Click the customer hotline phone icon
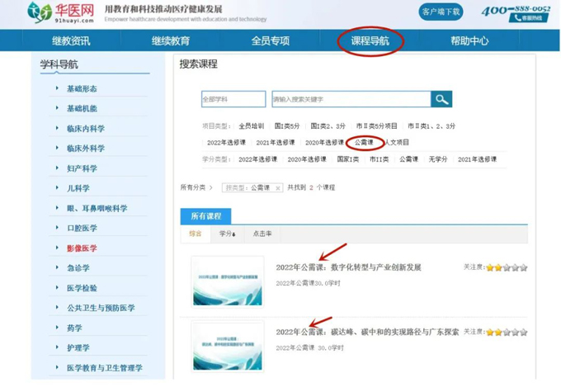561x392 pixels. point(518,18)
